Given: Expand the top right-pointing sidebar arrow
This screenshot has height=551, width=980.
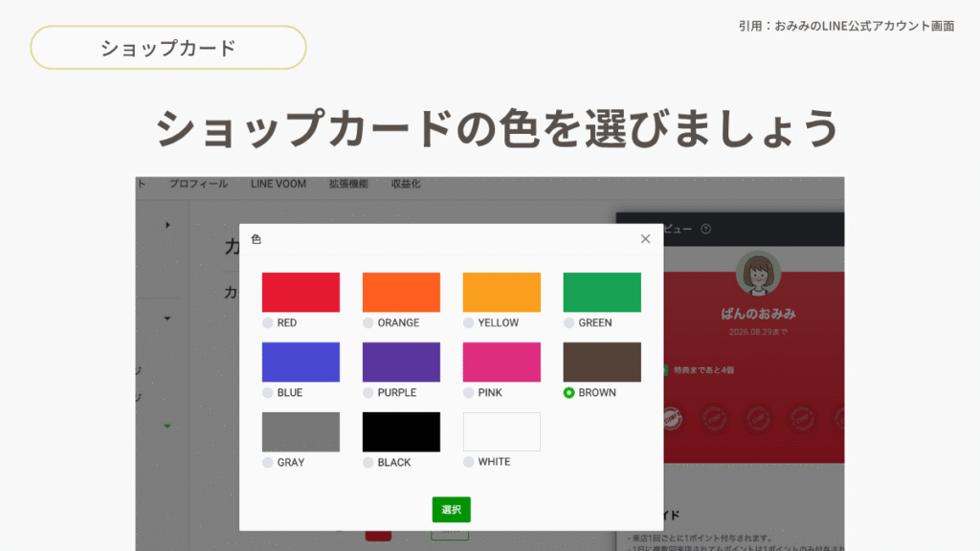Looking at the screenshot, I should [167, 225].
